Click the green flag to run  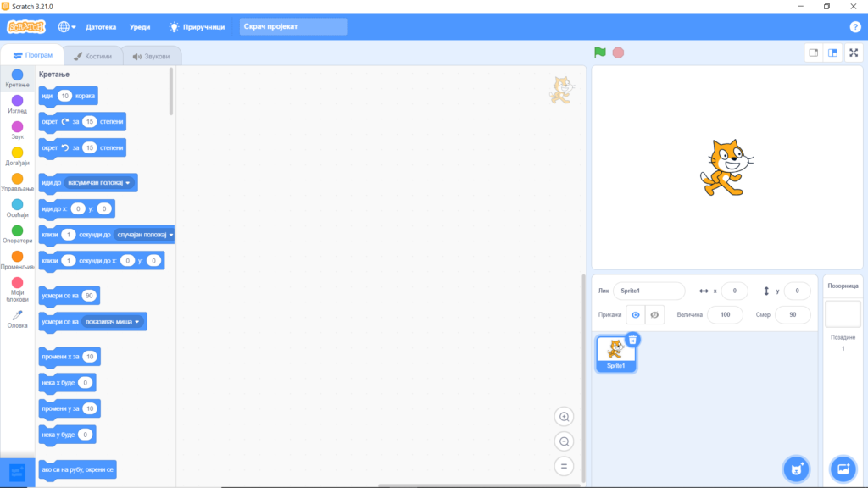coord(599,53)
